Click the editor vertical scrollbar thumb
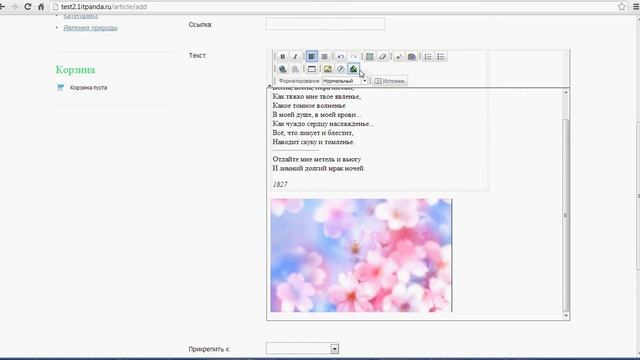Image resolution: width=640 pixels, height=360 pixels. pyautogui.click(x=565, y=215)
